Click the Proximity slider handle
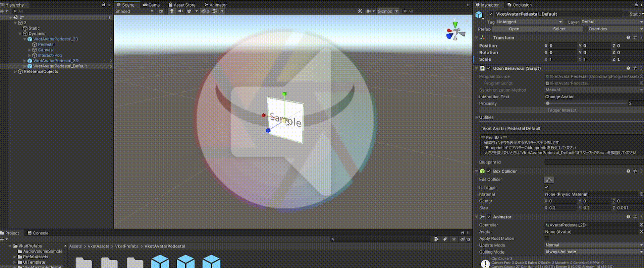 click(x=548, y=104)
